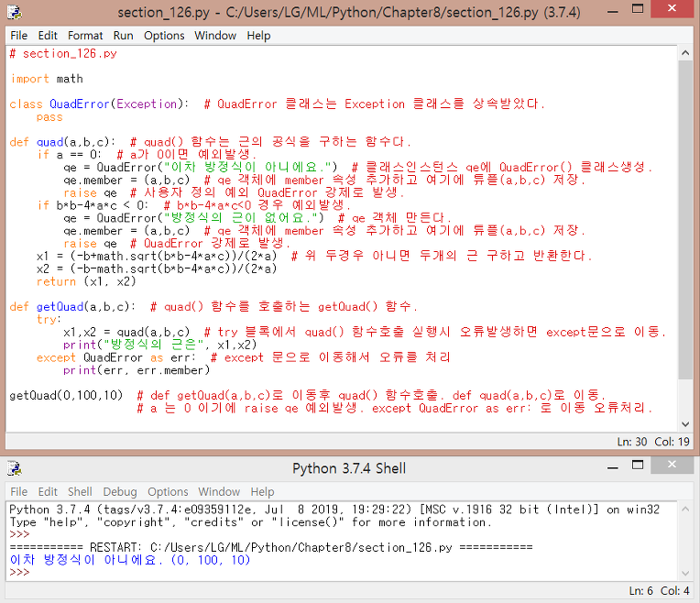Click the RESTART line in Shell output

coord(271,548)
